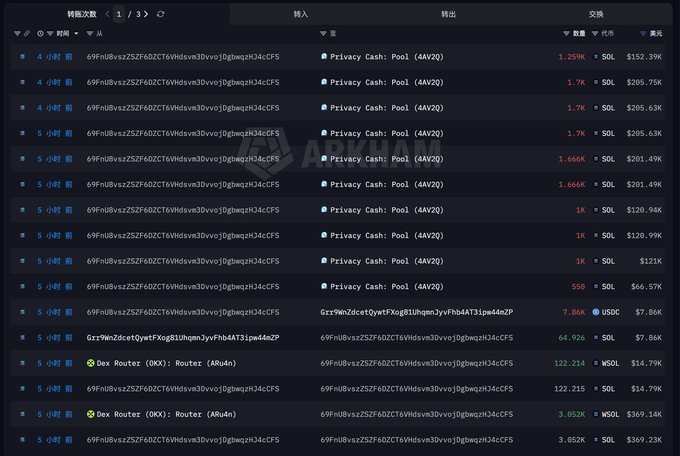Click the chain icon in $369.23K row

click(22, 440)
